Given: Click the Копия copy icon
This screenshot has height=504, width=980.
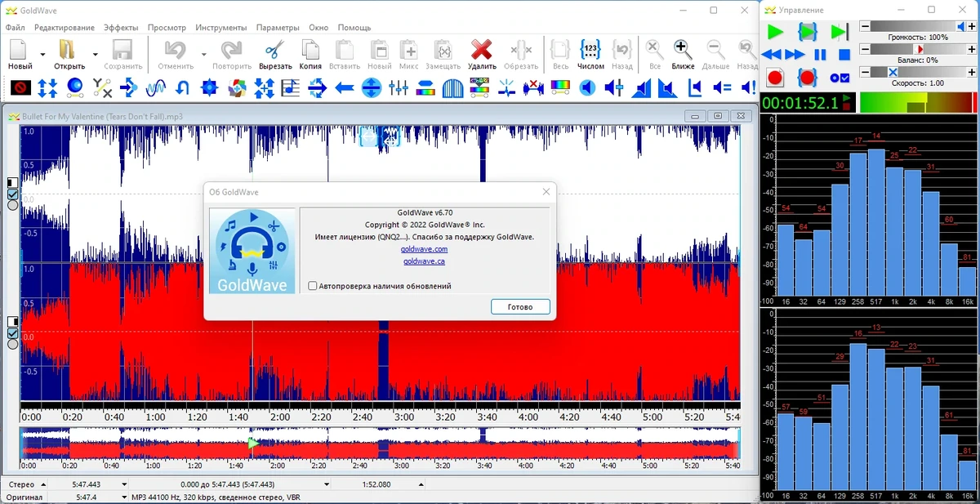Looking at the screenshot, I should [310, 50].
